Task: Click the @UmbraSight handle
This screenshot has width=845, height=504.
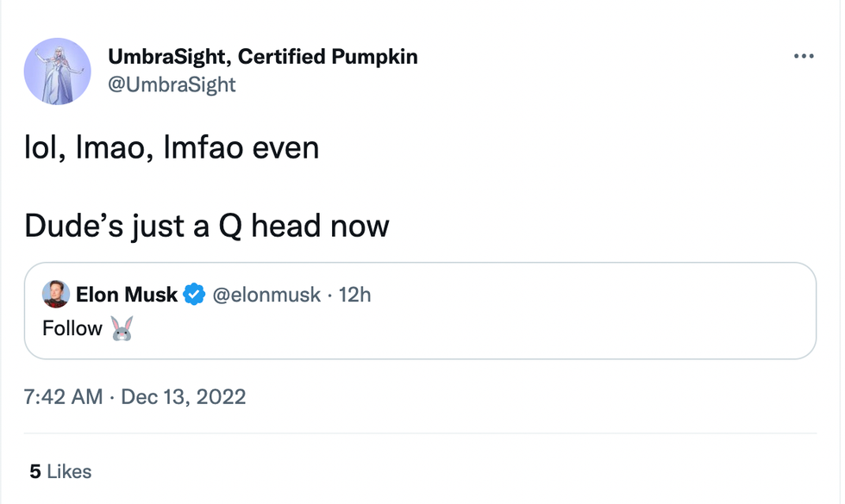Action: click(x=172, y=84)
